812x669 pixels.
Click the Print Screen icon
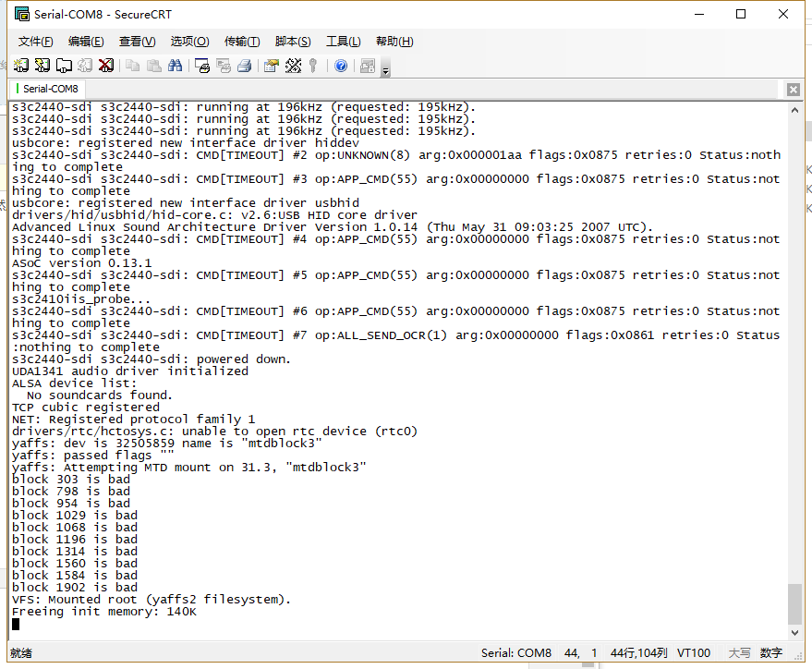click(x=202, y=66)
